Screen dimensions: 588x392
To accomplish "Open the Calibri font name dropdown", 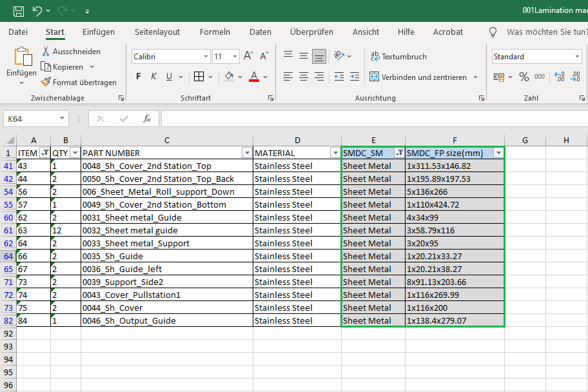I will (206, 57).
